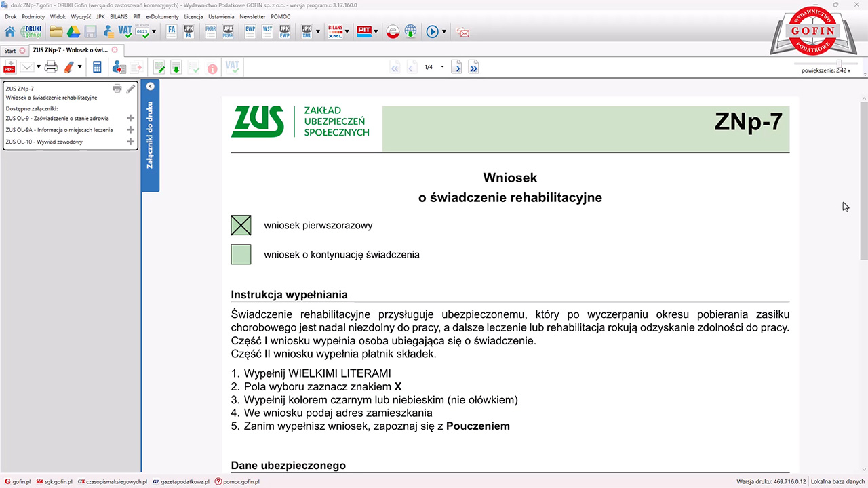Collapse the 'Załączniki do druku' side panel arrow
The height and width of the screenshot is (488, 868).
pos(151,86)
